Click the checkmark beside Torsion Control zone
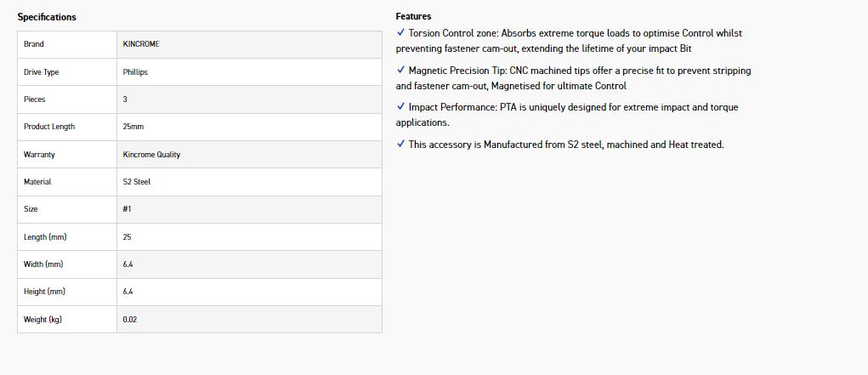This screenshot has height=375, width=868. coord(400,32)
